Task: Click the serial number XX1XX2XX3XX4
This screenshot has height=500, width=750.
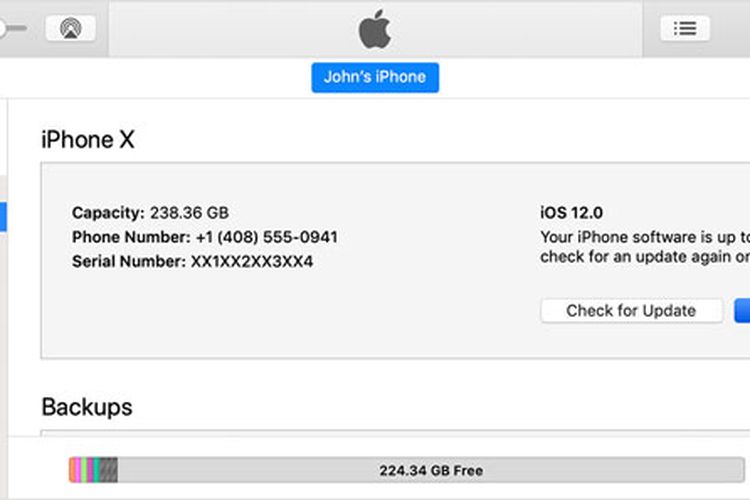Action: [251, 262]
